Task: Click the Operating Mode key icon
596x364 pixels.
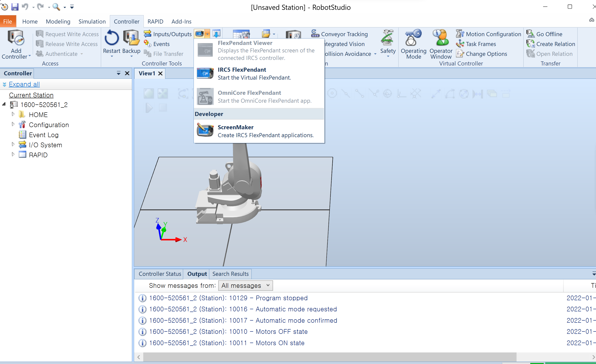Action: tap(413, 38)
